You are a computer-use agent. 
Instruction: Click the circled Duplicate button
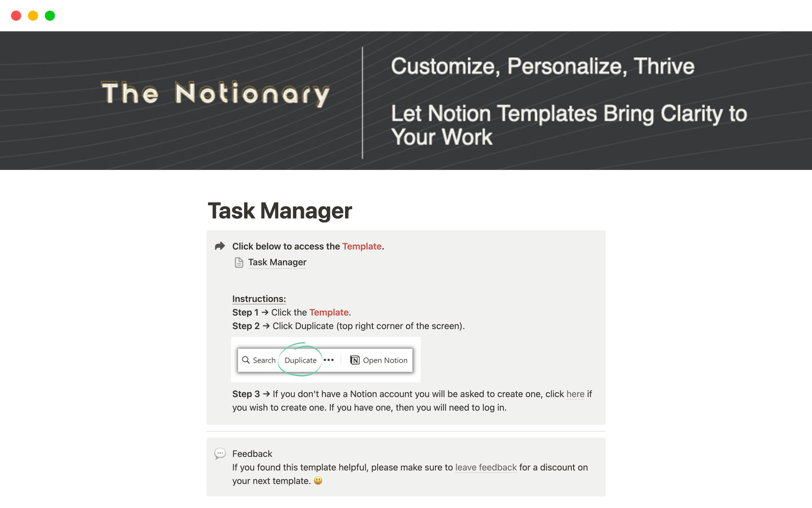(300, 360)
